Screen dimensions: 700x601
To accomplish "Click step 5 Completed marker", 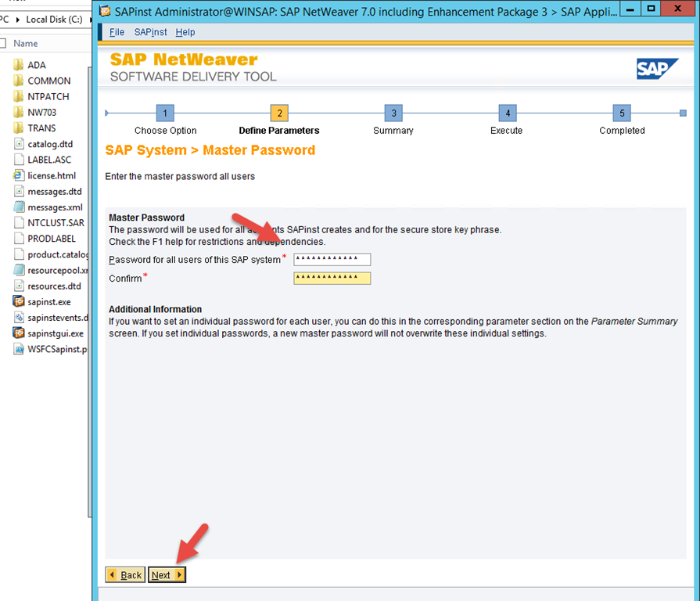I will (x=622, y=113).
